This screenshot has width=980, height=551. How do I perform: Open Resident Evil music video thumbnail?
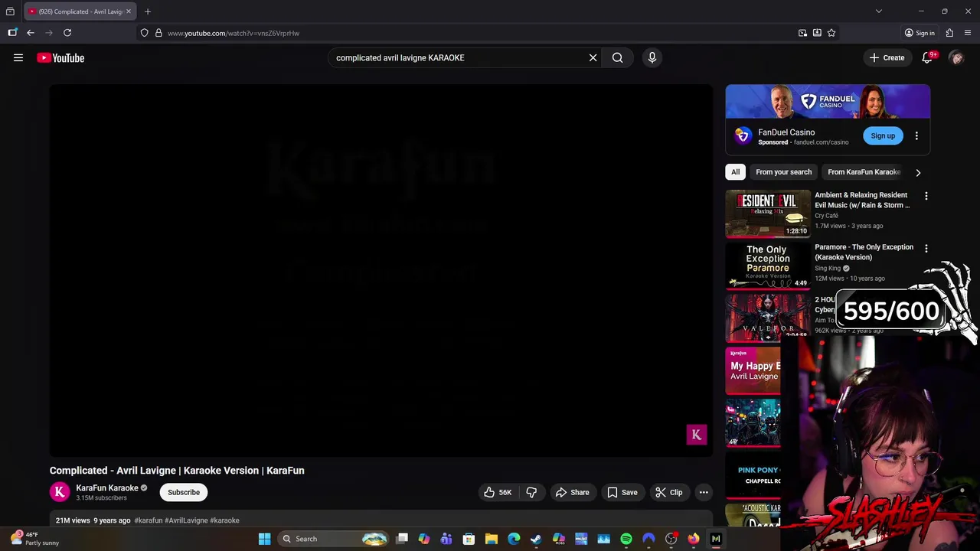coord(768,214)
